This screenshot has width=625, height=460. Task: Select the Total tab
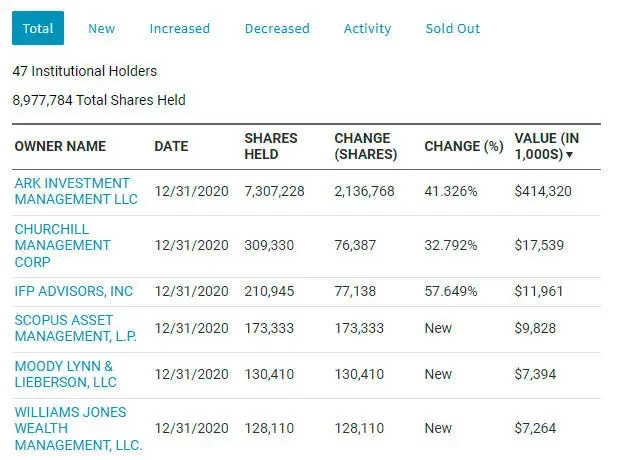[x=38, y=28]
